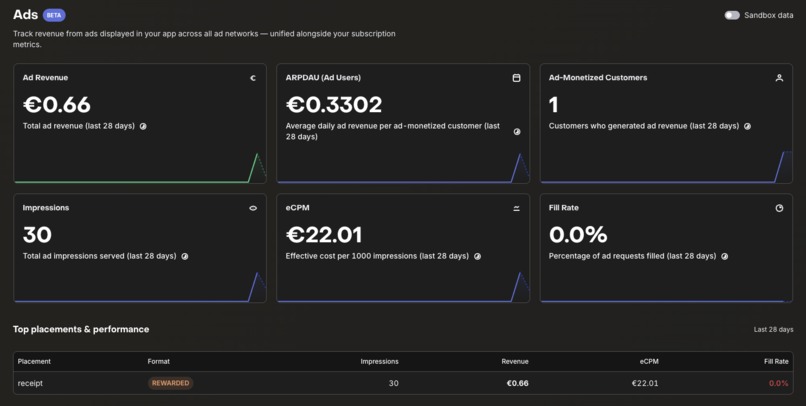
Task: Toggle the Sandbox data switch
Action: 731,15
